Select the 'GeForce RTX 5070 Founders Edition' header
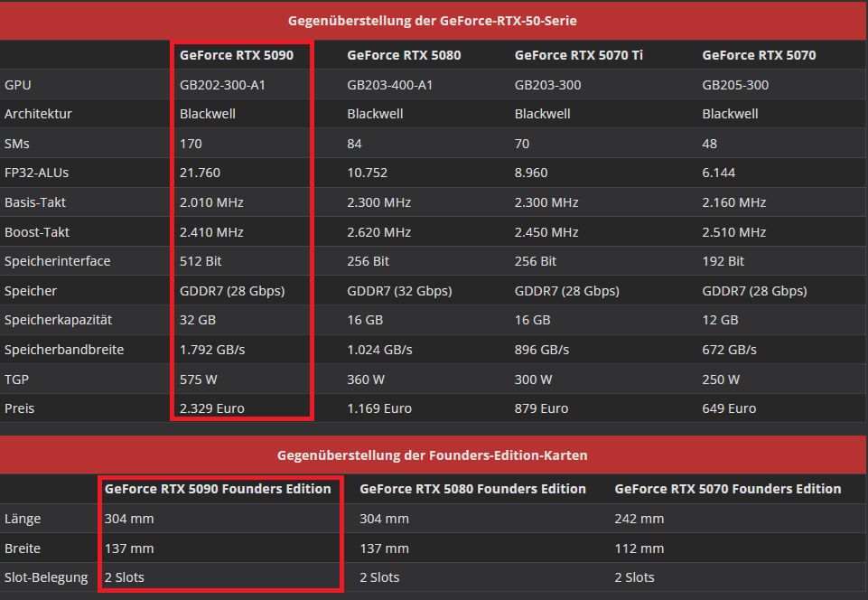This screenshot has width=868, height=600. (x=728, y=489)
